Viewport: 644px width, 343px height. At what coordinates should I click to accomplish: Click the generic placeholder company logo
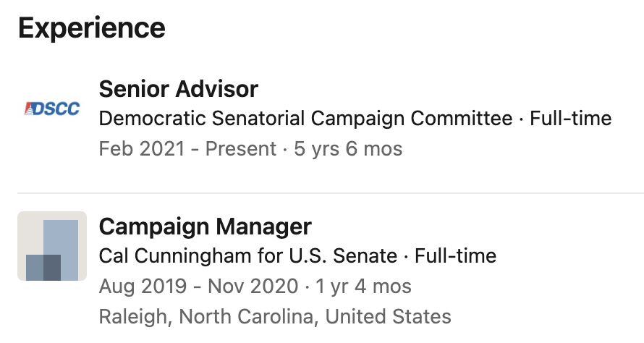(x=52, y=246)
